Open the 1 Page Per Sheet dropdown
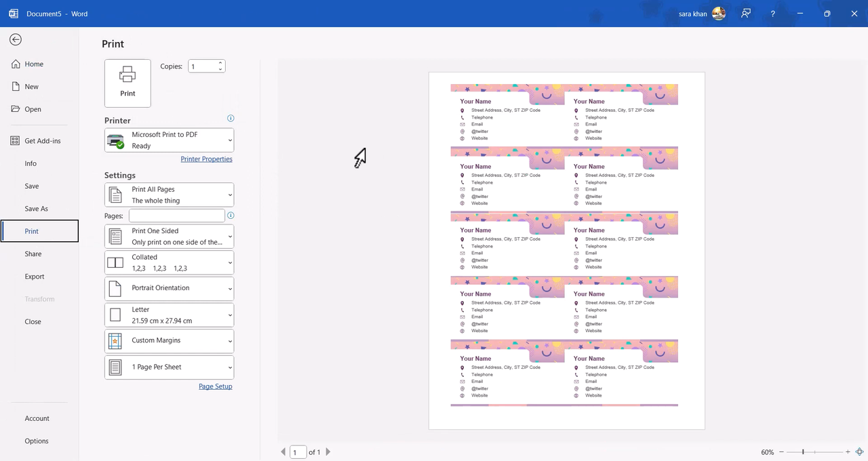Image resolution: width=868 pixels, height=461 pixels. coord(169,367)
